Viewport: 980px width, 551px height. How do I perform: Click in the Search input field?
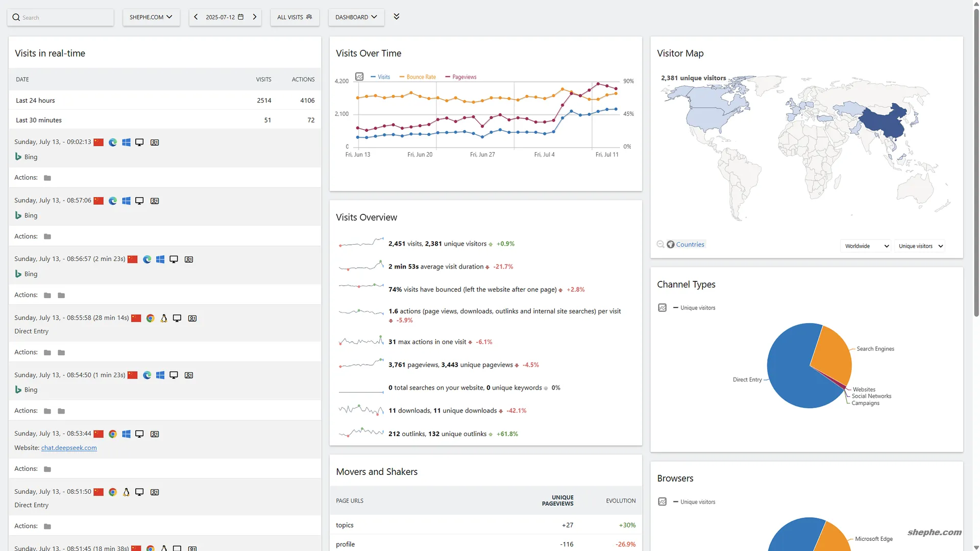coord(64,17)
